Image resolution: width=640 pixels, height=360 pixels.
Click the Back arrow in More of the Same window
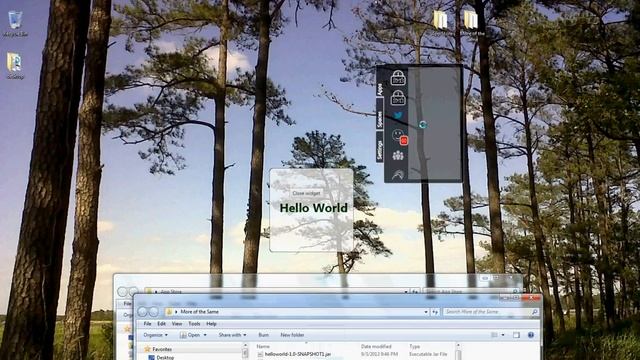[x=142, y=312]
